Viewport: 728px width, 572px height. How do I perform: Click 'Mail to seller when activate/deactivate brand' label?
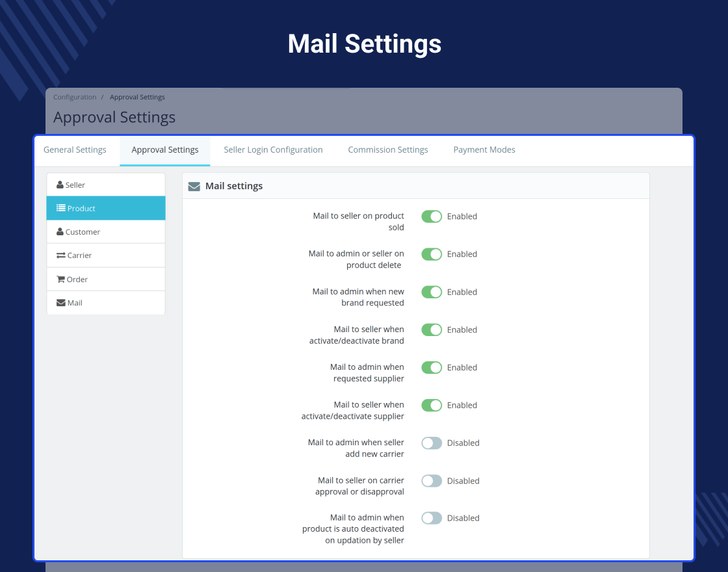[357, 335]
